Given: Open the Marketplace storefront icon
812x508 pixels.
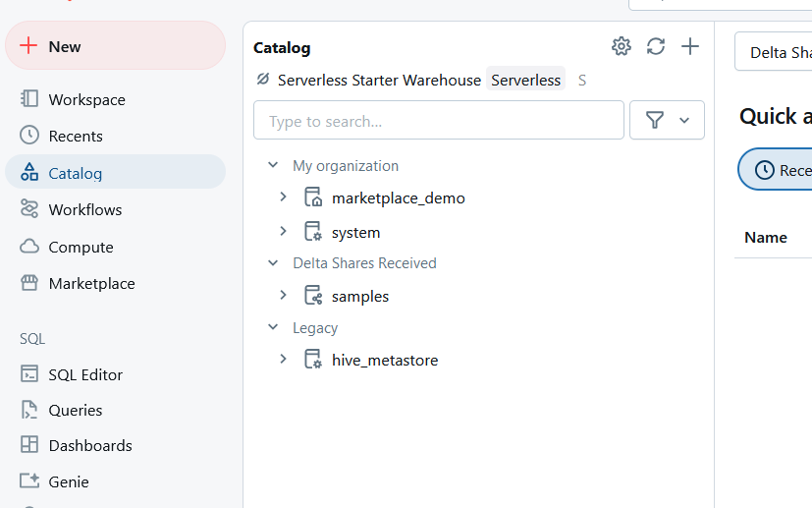Looking at the screenshot, I should click(91, 283).
